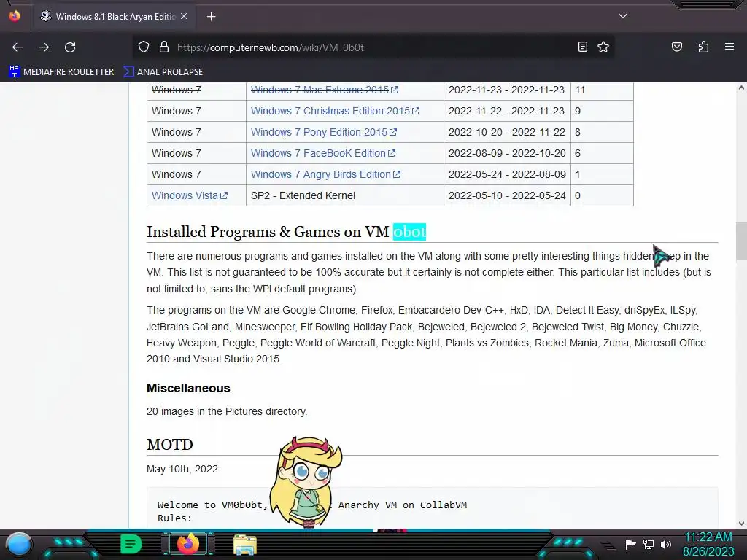The height and width of the screenshot is (560, 747).
Task: Go forward with the forward arrow
Action: (44, 47)
